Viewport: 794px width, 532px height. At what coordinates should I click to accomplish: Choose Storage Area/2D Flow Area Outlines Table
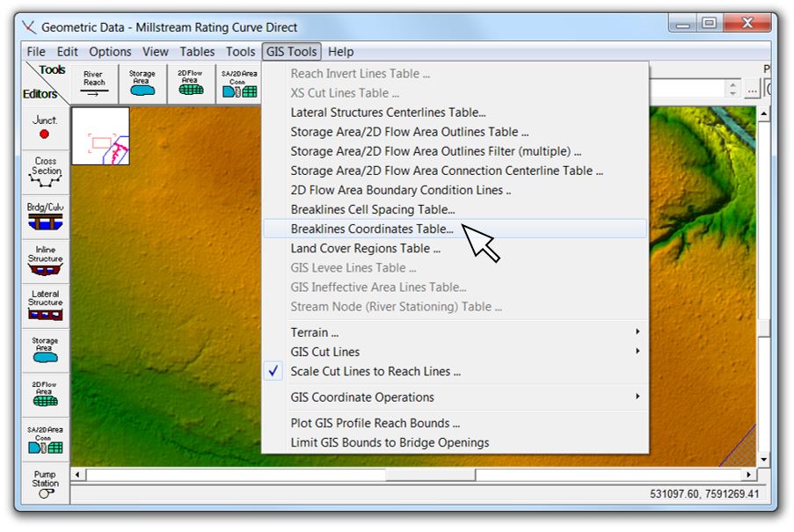pyautogui.click(x=455, y=132)
